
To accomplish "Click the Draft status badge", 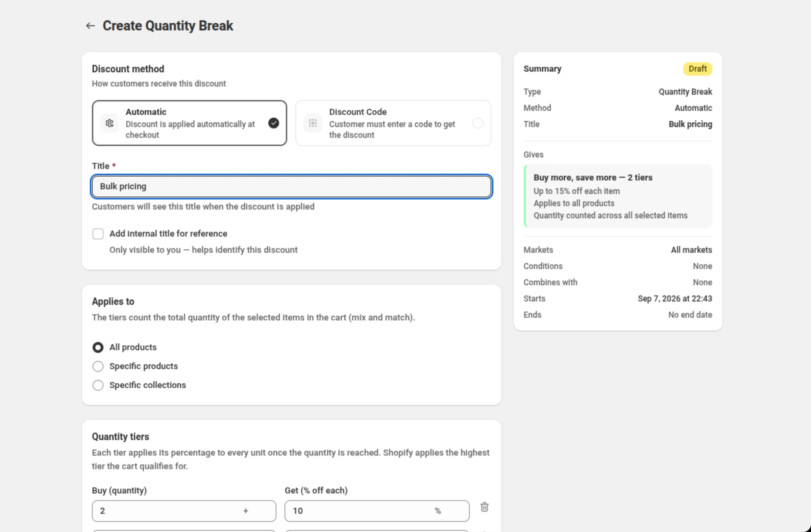I will [x=697, y=69].
